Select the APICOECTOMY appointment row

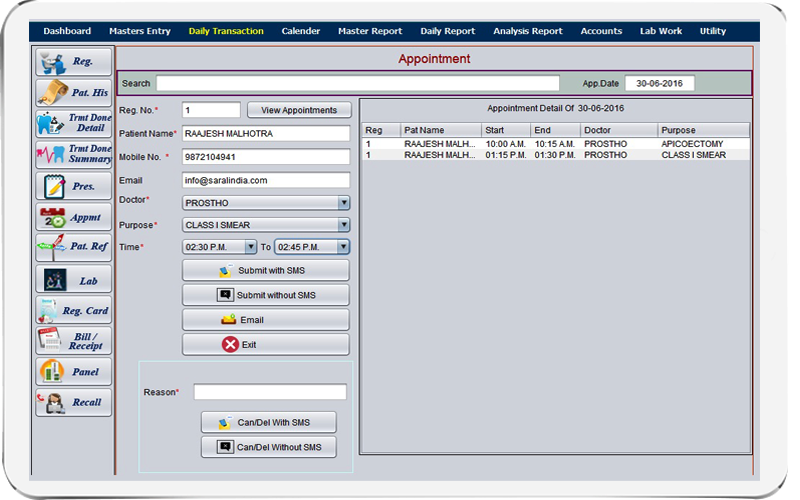point(556,144)
